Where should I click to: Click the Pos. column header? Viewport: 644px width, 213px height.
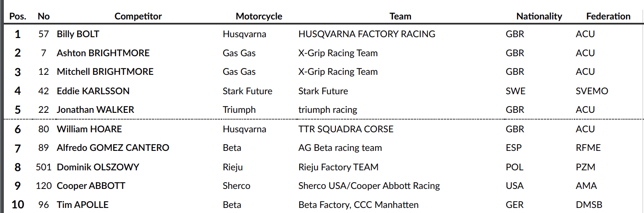18,16
